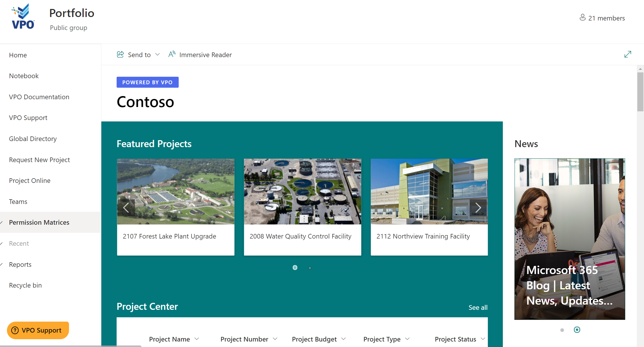The image size is (644, 347).
Task: Click the See all link in Project Center
Action: [478, 307]
